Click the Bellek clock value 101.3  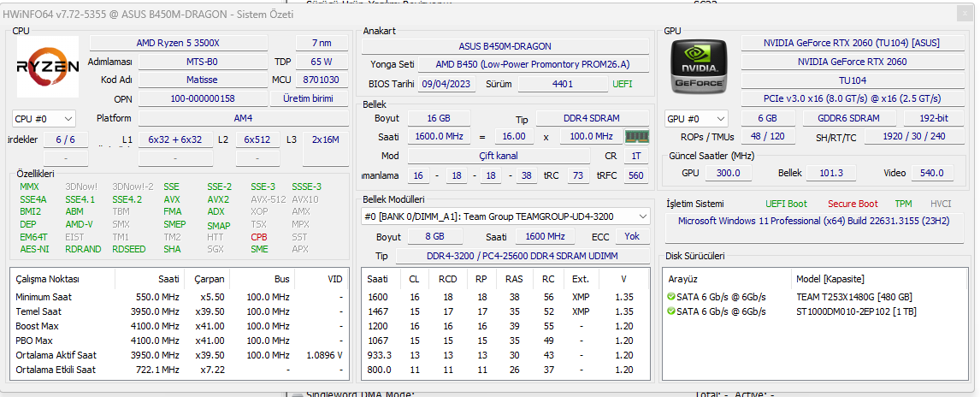pos(830,173)
